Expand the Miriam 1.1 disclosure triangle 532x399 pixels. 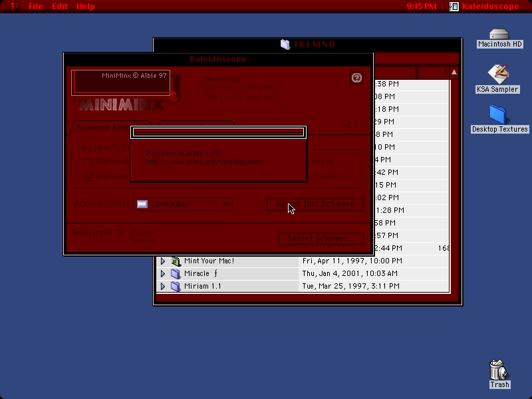(163, 286)
